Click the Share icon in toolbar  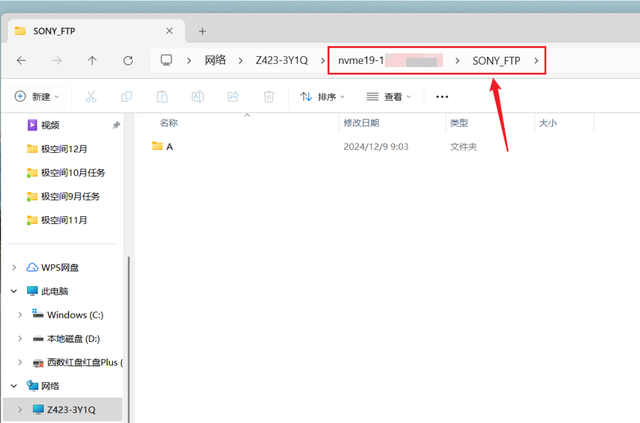(x=233, y=97)
